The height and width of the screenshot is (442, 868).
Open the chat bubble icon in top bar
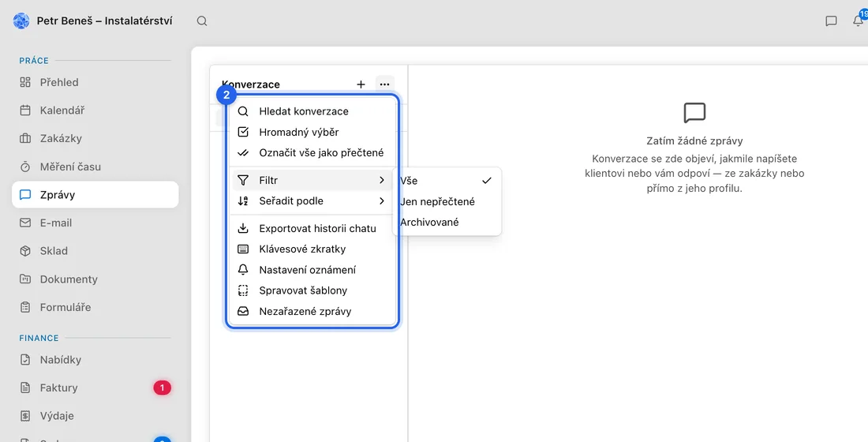coord(831,21)
